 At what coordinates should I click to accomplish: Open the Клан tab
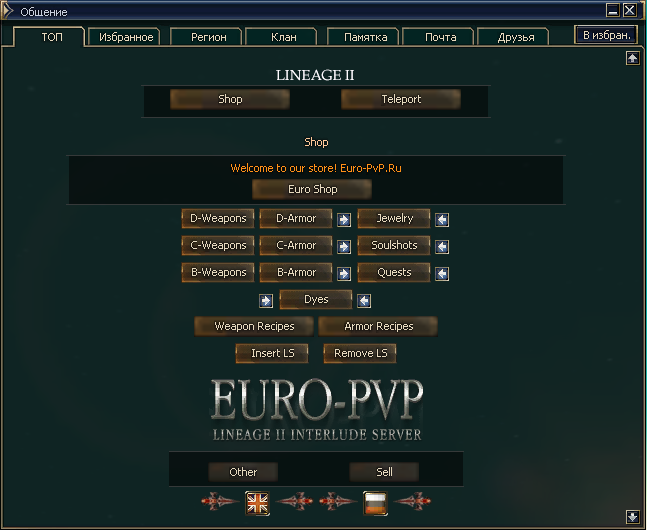pos(283,37)
